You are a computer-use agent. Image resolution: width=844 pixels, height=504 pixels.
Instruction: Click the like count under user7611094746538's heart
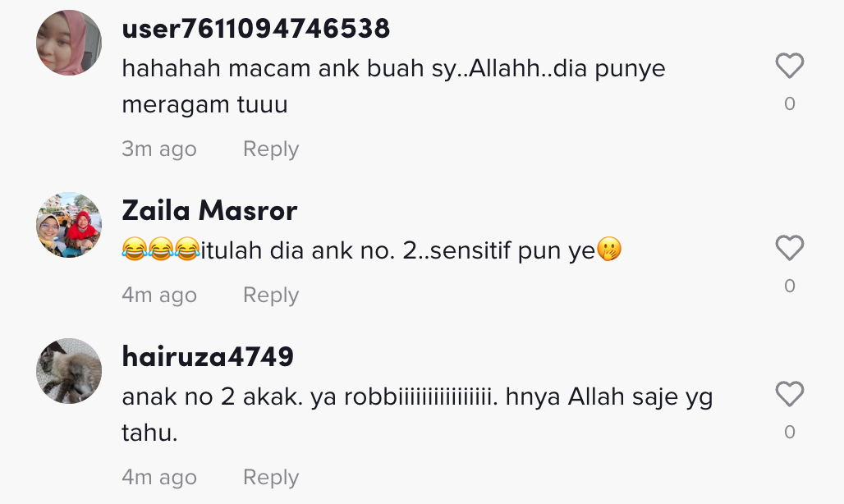(790, 103)
